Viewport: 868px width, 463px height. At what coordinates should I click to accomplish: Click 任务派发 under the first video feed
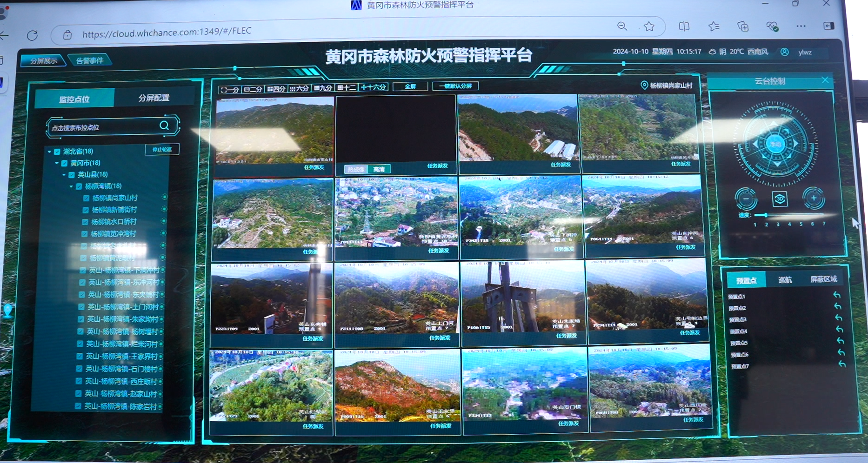314,167
